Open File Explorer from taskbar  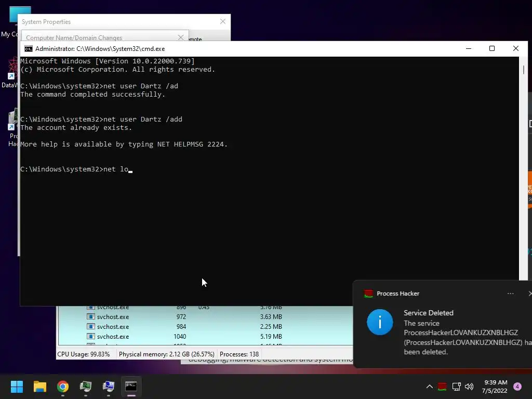point(39,387)
